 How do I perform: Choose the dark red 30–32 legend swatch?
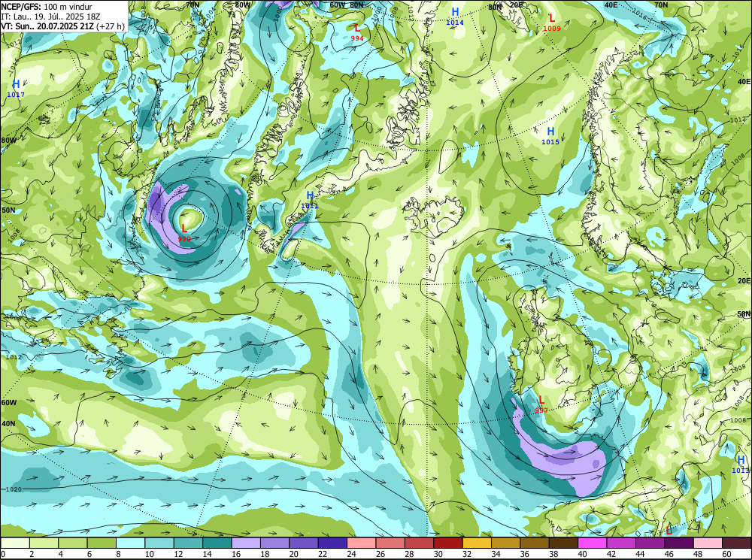click(x=448, y=543)
